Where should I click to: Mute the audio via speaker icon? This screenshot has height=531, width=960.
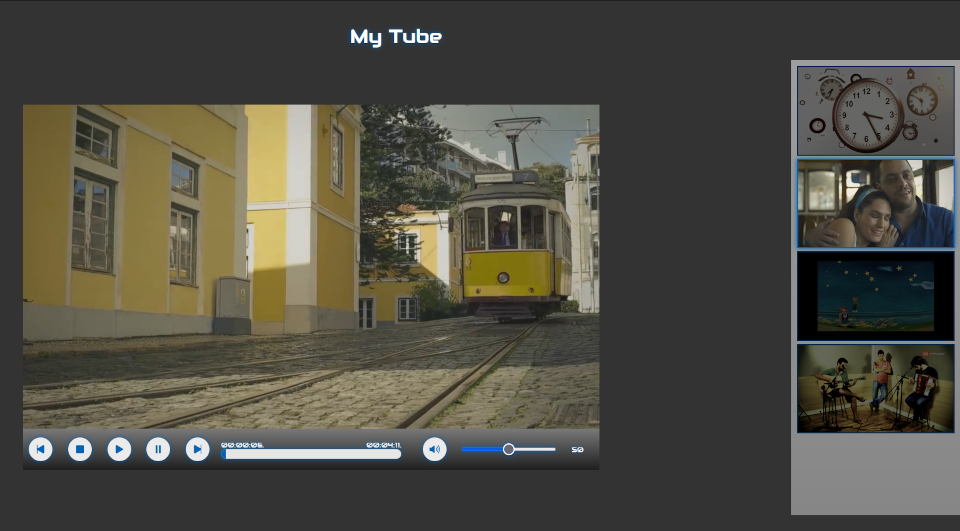tap(434, 449)
